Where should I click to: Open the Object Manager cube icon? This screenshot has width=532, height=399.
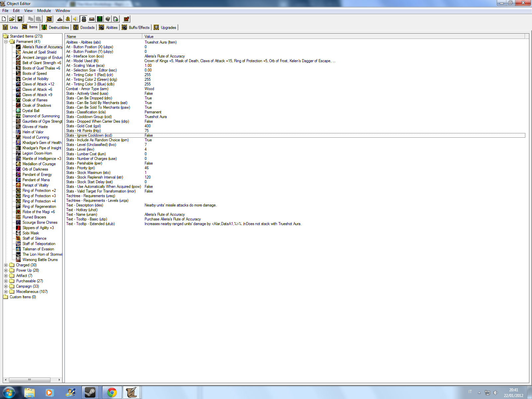click(x=108, y=19)
